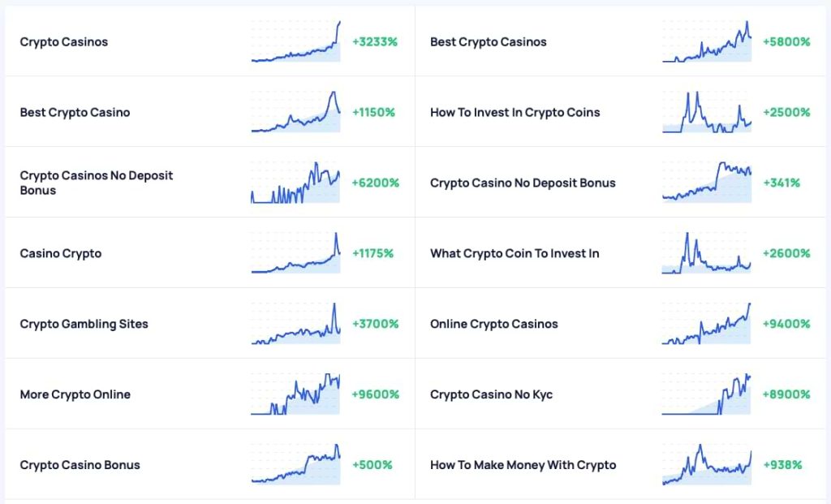Open the More Crypto Online keyword

(75, 394)
